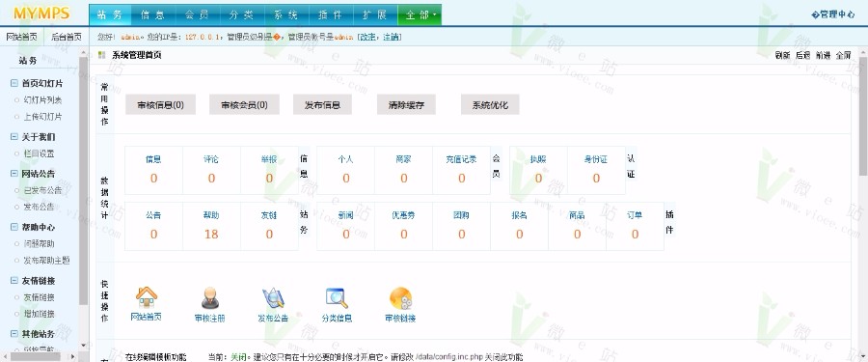The image size is (868, 362).
Task: Click the 后退 back link
Action: (x=802, y=55)
